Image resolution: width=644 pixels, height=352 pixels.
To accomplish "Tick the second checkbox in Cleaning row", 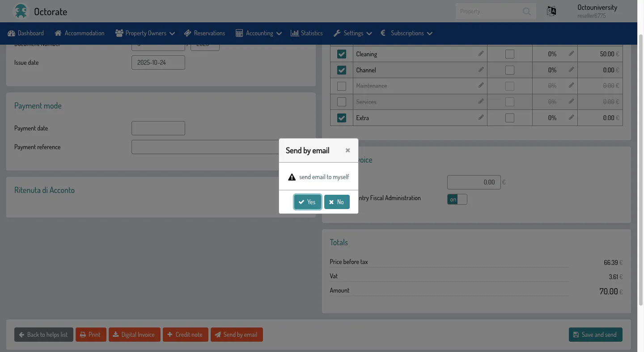I will (510, 54).
